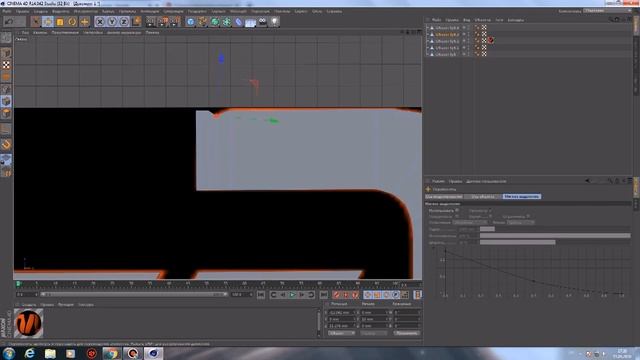Open Chrome from taskbar
Screen dimensions: 640x360
click(x=111, y=353)
